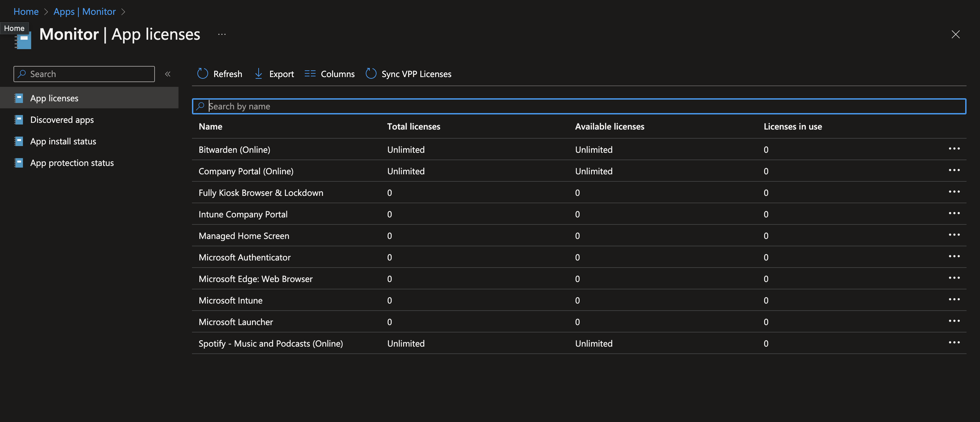Sort by Total licenses column header

pos(414,127)
